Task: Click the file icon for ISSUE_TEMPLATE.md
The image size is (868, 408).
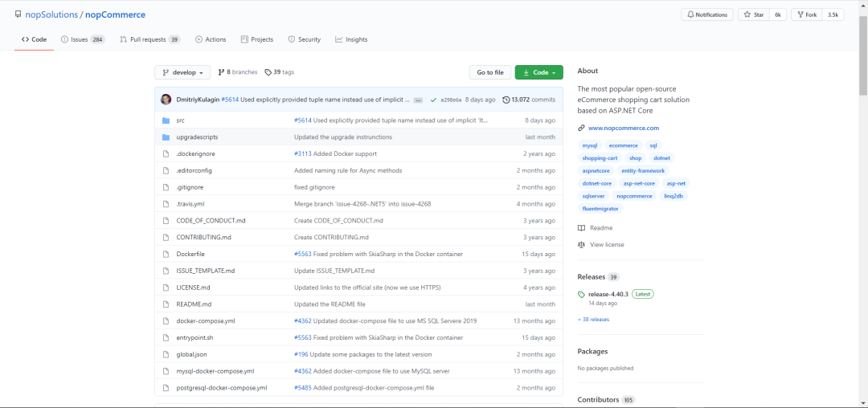Action: pyautogui.click(x=166, y=271)
